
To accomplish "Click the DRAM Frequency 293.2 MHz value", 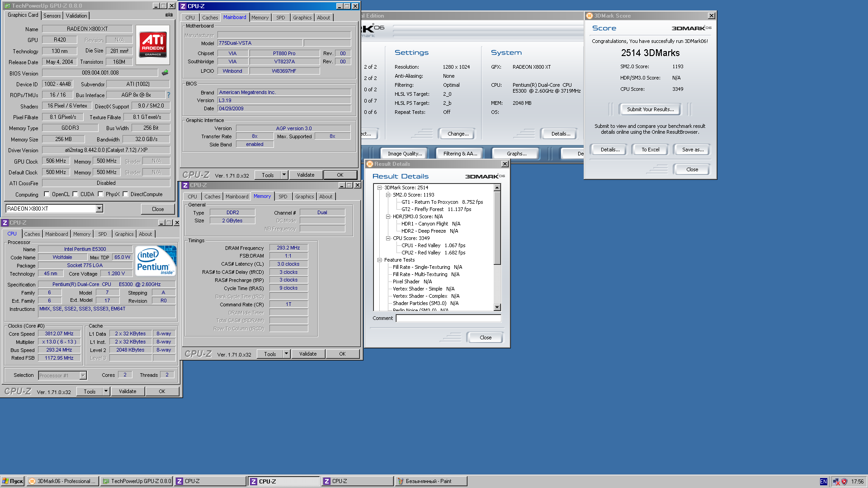I will (x=288, y=248).
